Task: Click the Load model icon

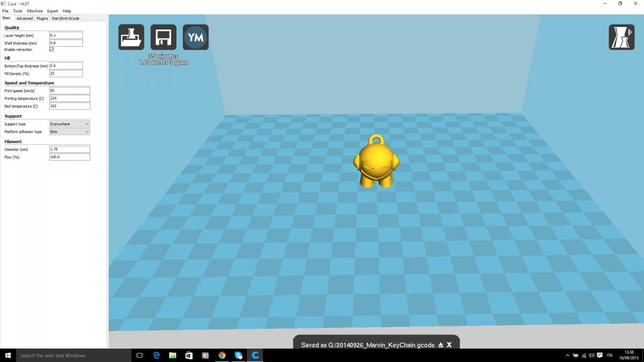Action: 131,38
